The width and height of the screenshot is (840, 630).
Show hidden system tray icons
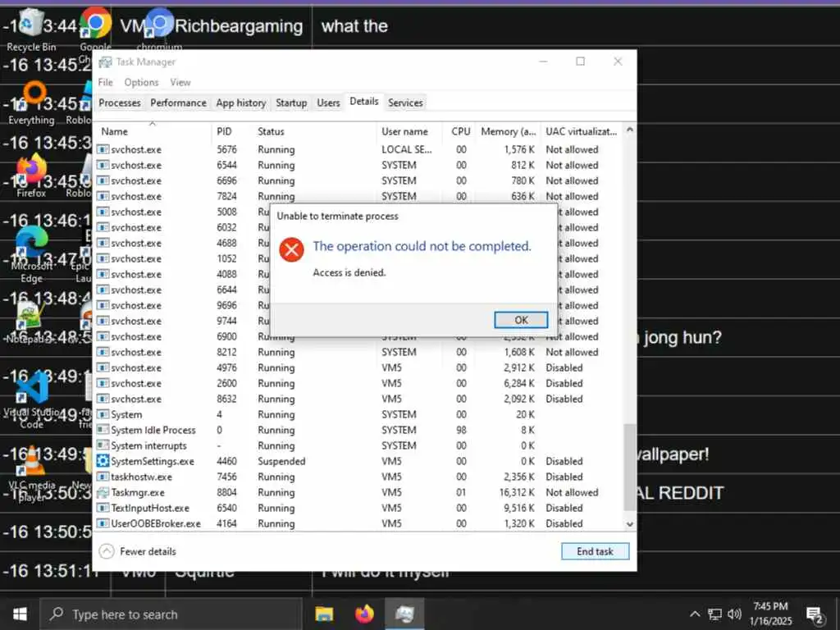[695, 614]
